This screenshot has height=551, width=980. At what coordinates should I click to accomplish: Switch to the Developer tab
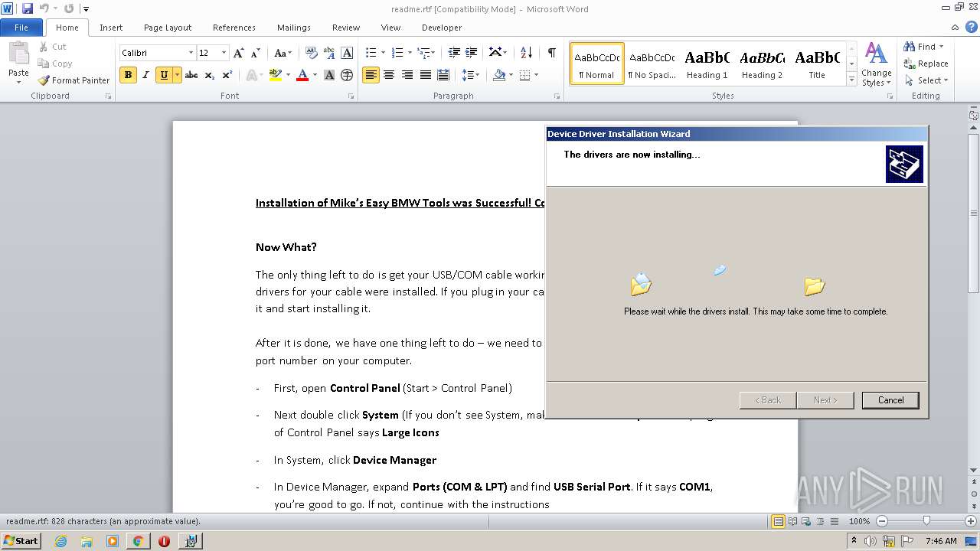tap(442, 28)
